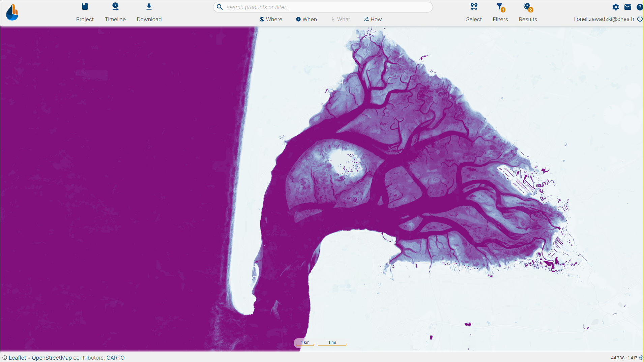This screenshot has height=362, width=644.
Task: Open the OpenStreetMap contributors link
Action: tap(52, 358)
